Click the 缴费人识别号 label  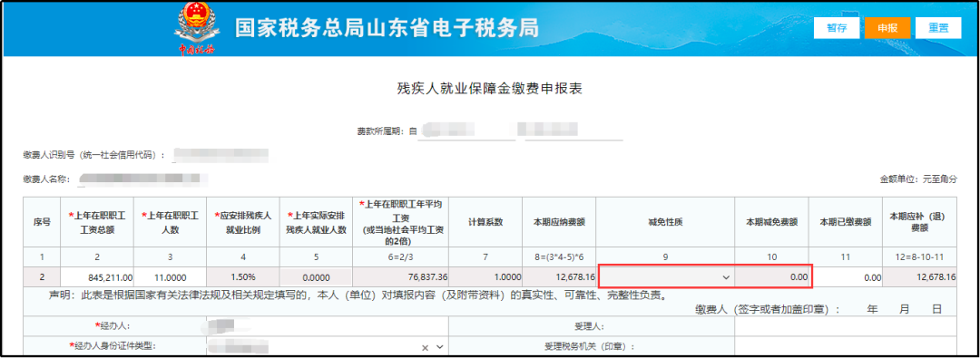click(94, 155)
